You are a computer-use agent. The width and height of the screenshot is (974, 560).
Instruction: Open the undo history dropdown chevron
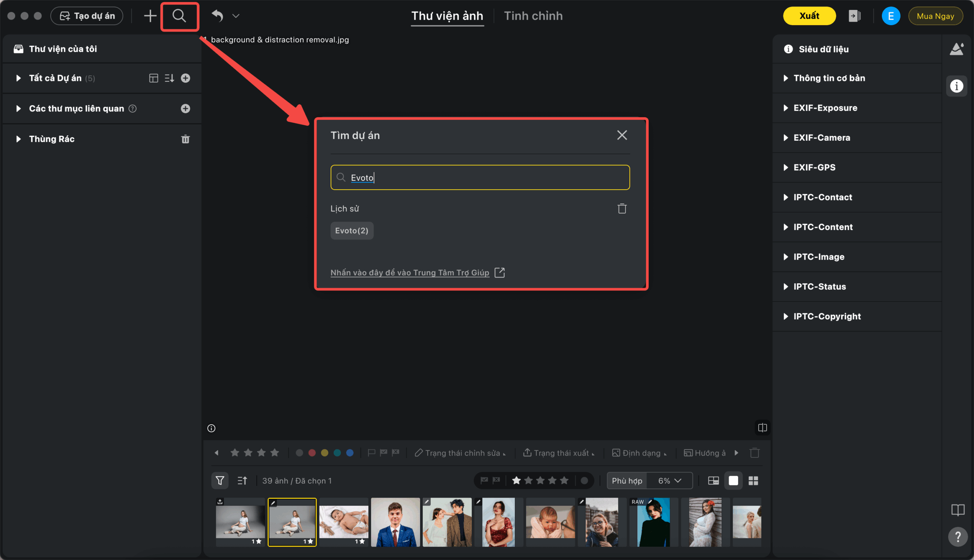point(236,16)
